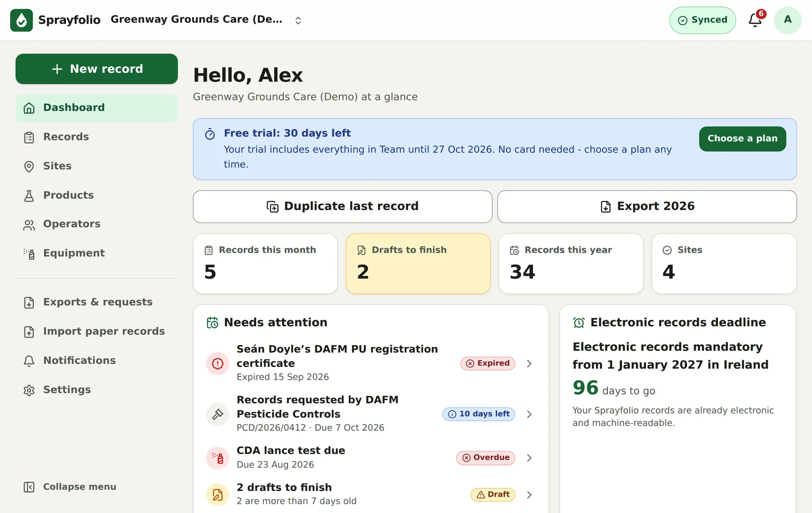This screenshot has width=812, height=513.
Task: Expand the CDA lance test due chevron
Action: pos(529,458)
